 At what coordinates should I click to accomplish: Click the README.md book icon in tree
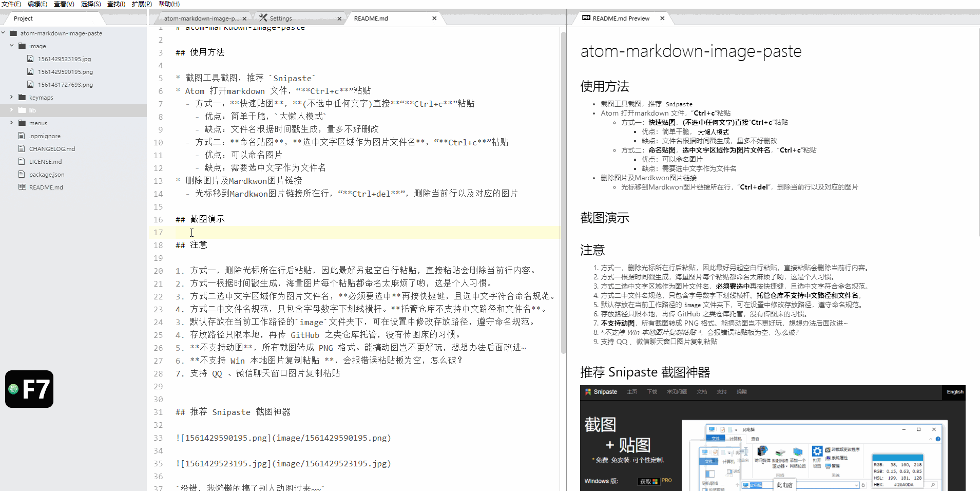22,187
